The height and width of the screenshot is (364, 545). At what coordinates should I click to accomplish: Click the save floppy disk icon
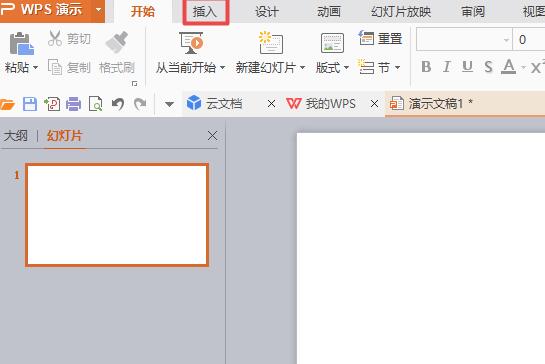click(30, 104)
